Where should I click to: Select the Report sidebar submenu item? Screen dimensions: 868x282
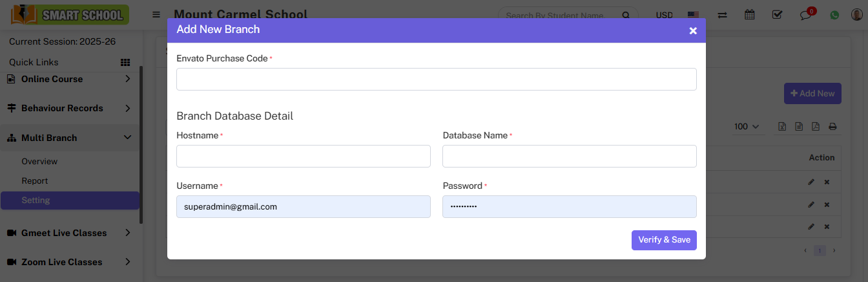click(35, 180)
